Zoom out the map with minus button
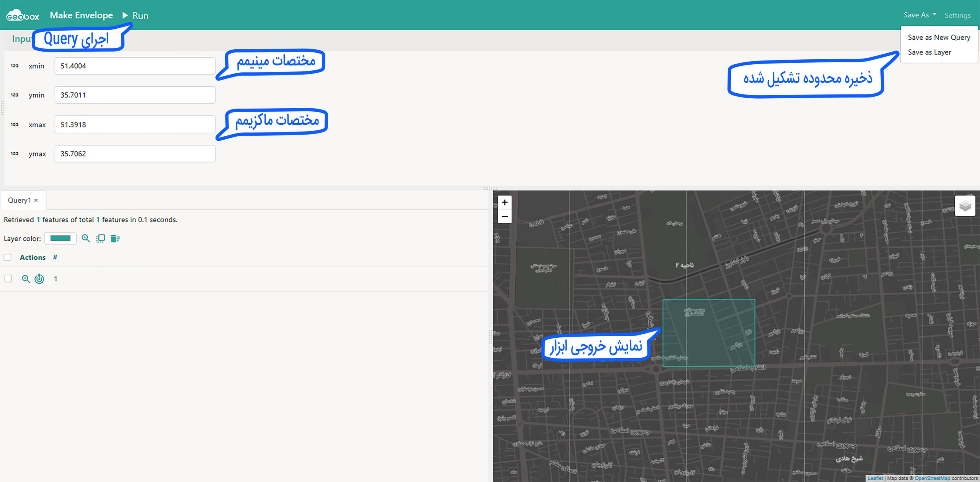The height and width of the screenshot is (482, 980). (505, 217)
